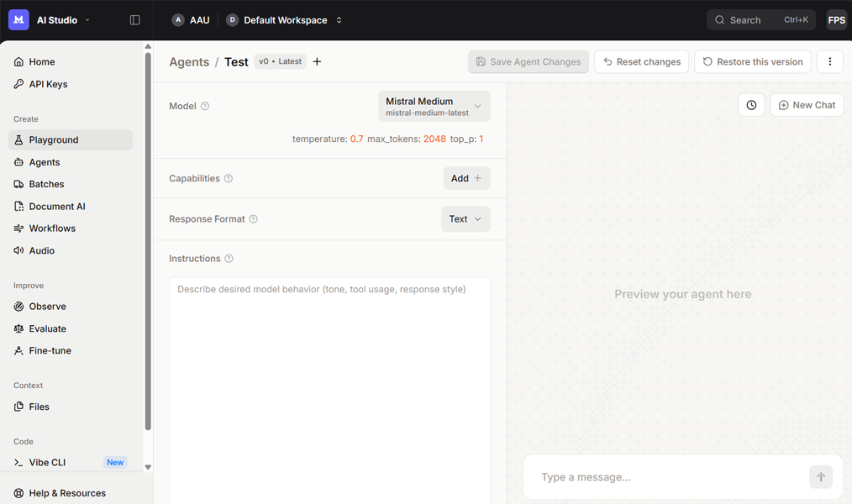Click the send message arrow button
This screenshot has height=504, width=852.
tap(820, 477)
